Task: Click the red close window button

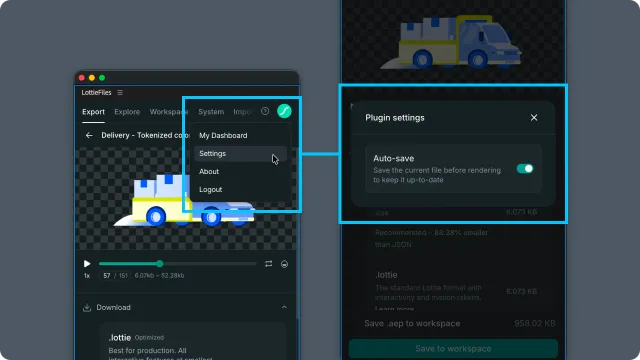Action: 82,78
